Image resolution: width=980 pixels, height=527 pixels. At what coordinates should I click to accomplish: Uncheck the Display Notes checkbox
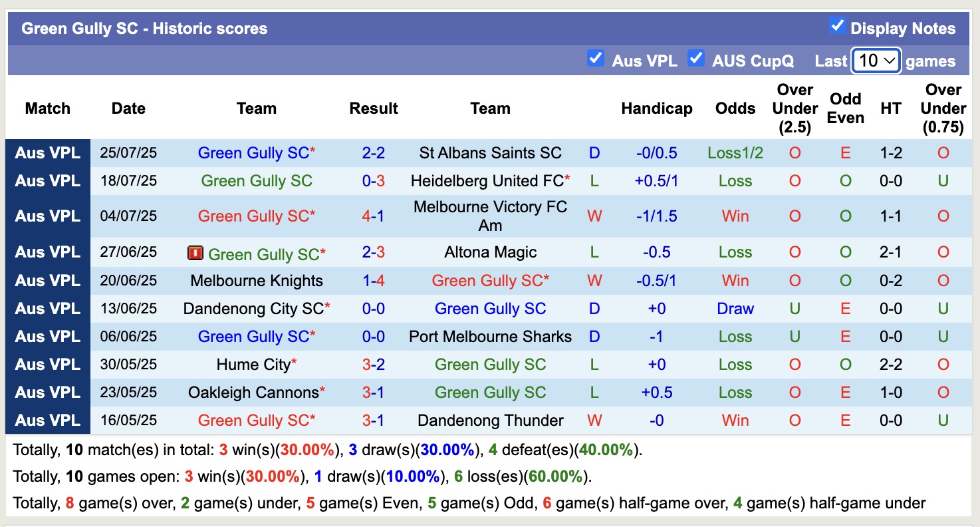coord(836,27)
